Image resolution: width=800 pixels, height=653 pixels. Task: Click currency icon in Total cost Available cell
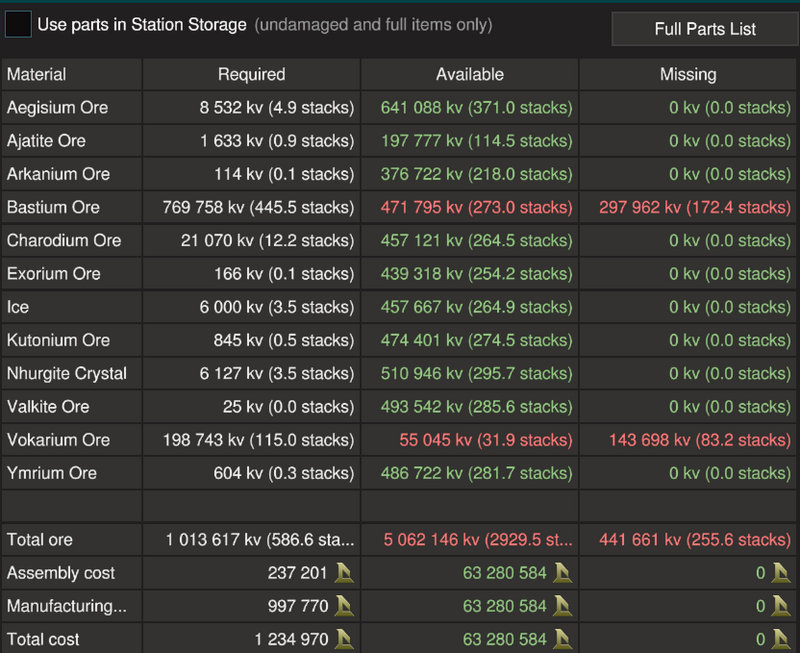562,639
